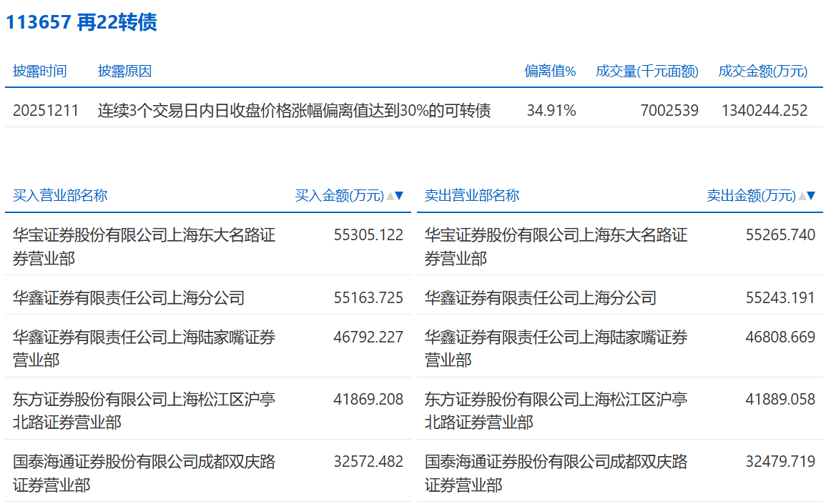Click the 卖出金额(万元) header label
This screenshot has height=504, width=826.
pos(751,196)
